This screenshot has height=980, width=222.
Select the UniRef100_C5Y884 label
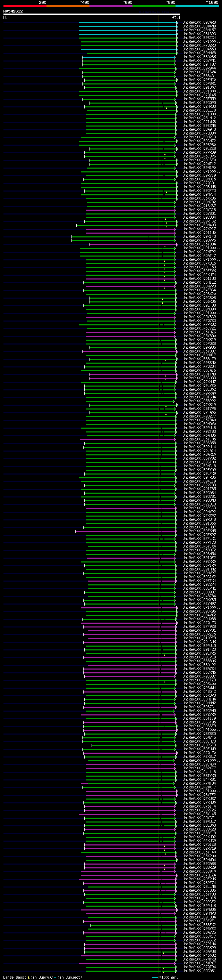(199, 244)
